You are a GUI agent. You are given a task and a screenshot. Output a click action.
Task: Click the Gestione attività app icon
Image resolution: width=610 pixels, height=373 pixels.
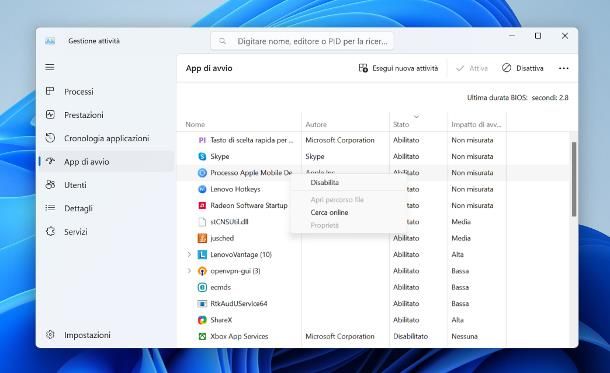(x=50, y=41)
